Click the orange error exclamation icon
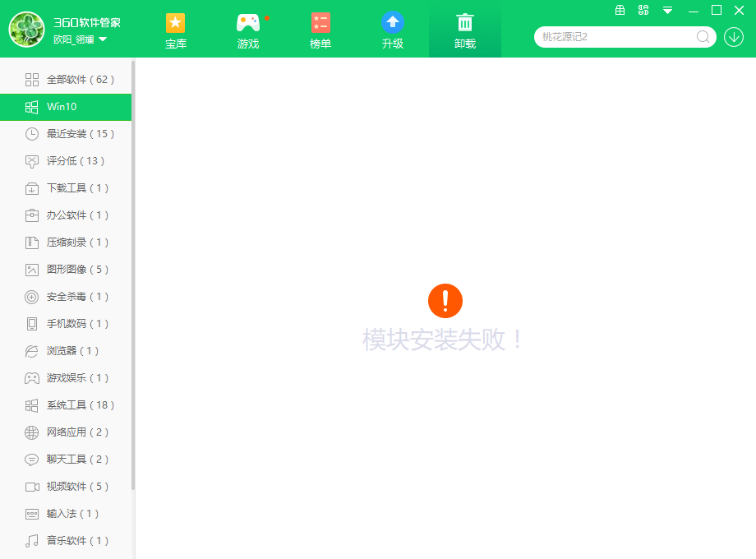This screenshot has height=559, width=756. pos(445,301)
